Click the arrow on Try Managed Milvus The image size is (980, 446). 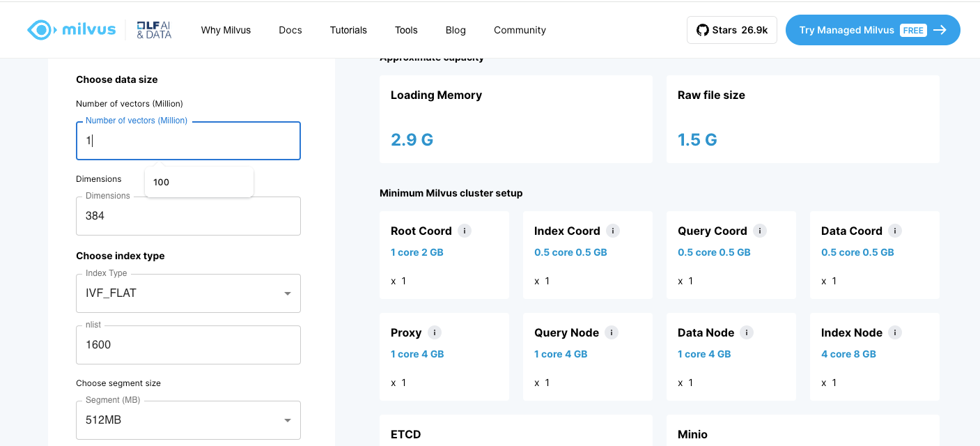click(940, 30)
